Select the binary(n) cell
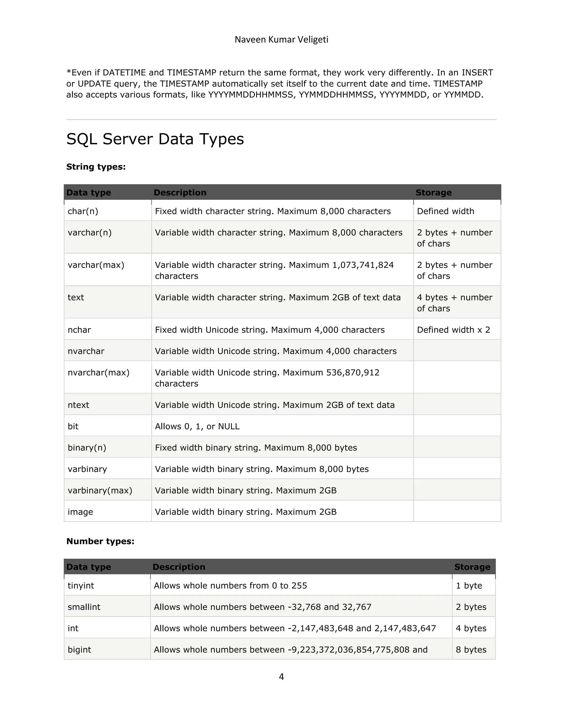Screen dimensions: 563x728 coord(108,447)
